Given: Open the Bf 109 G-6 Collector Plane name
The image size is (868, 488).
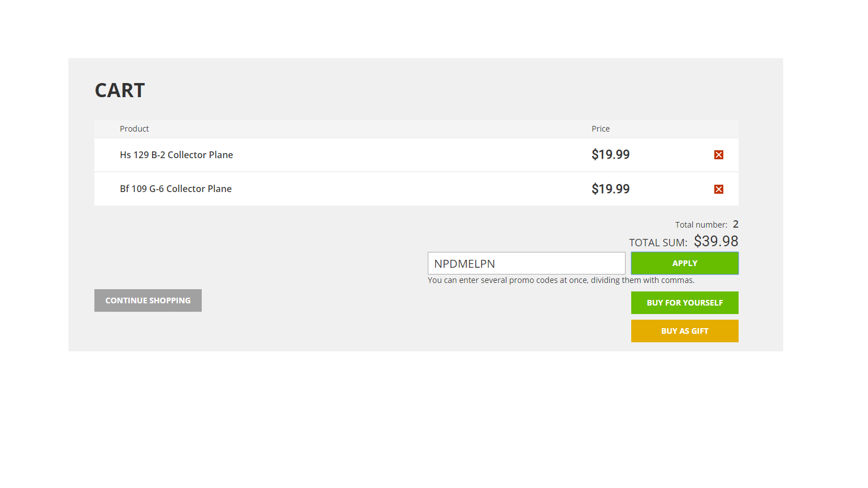Looking at the screenshot, I should [x=176, y=189].
